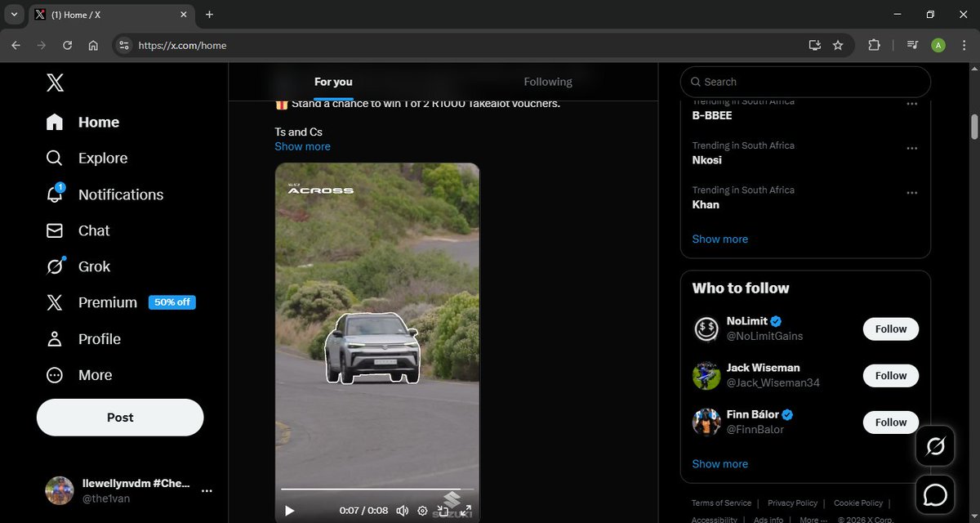Click Show more under Ts and Cs
Image resolution: width=980 pixels, height=523 pixels.
click(302, 146)
